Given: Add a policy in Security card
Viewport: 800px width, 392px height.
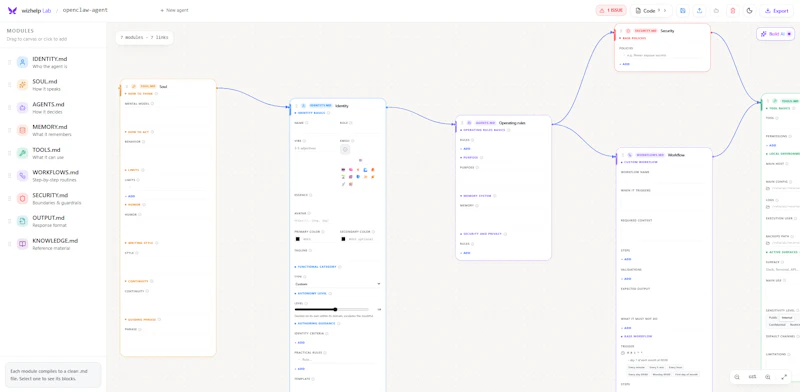Looking at the screenshot, I should [x=624, y=64].
